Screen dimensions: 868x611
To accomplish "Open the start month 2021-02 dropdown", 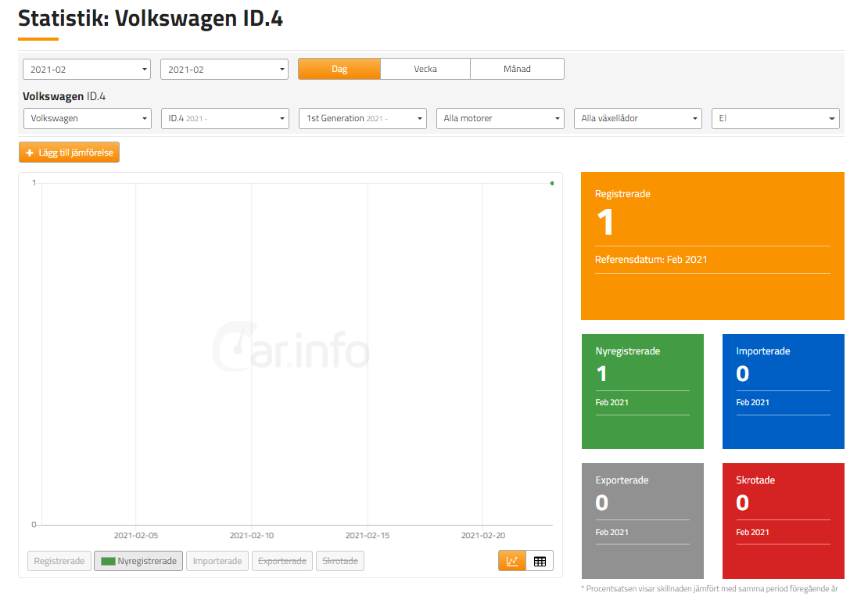I will click(x=86, y=70).
